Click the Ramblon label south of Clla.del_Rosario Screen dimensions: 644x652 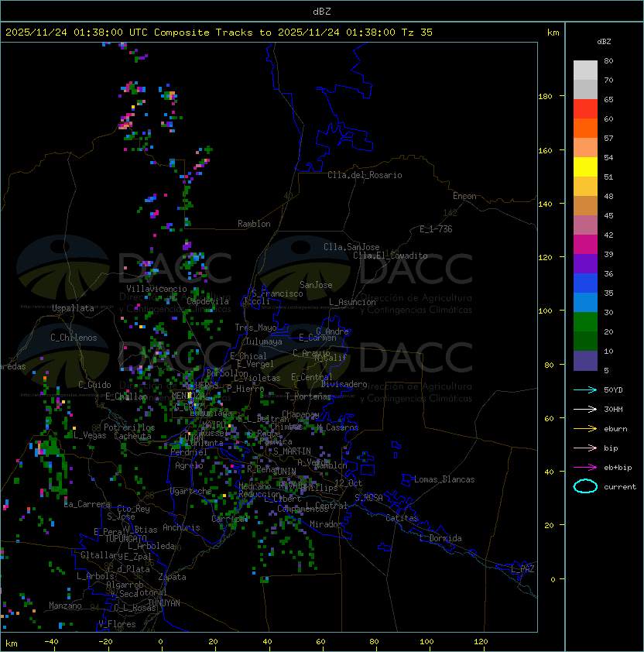(x=254, y=224)
